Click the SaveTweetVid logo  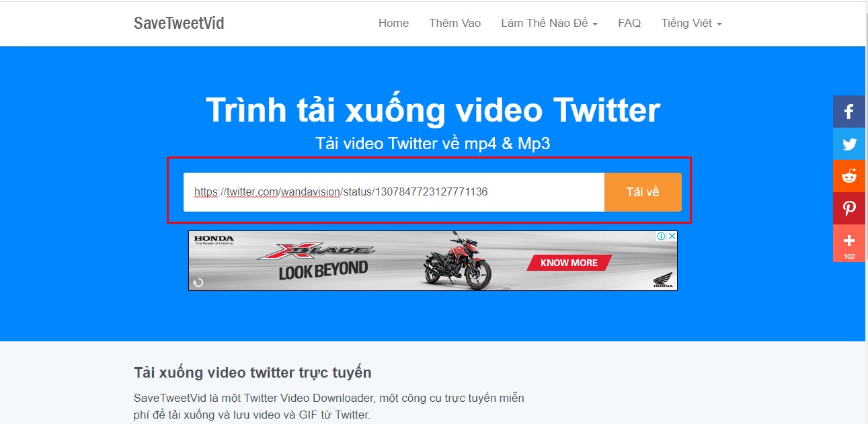178,23
